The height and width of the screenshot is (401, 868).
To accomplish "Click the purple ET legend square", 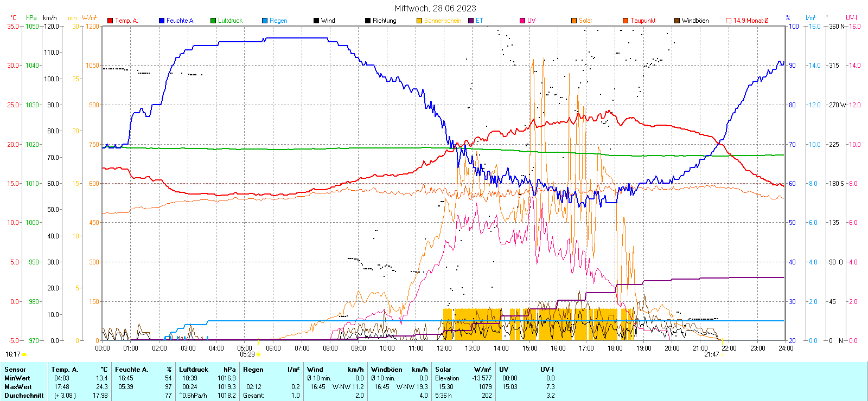I will (471, 21).
